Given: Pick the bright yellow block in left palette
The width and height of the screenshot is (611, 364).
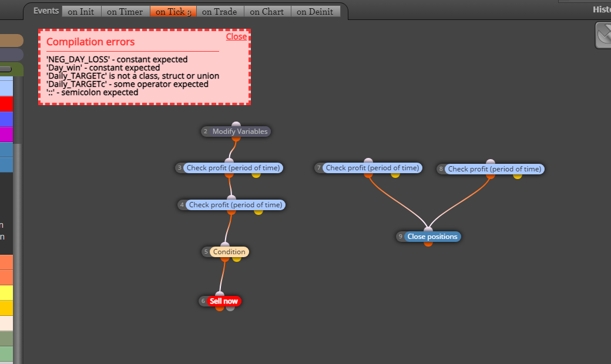Looking at the screenshot, I should [6, 292].
